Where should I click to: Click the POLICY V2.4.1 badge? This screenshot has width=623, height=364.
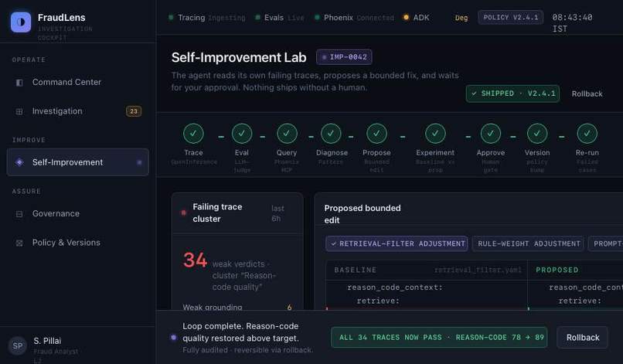[511, 18]
